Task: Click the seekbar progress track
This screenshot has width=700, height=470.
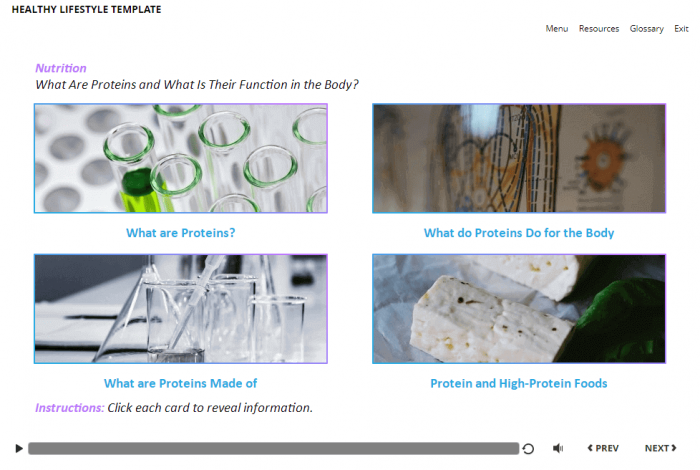Action: click(273, 448)
